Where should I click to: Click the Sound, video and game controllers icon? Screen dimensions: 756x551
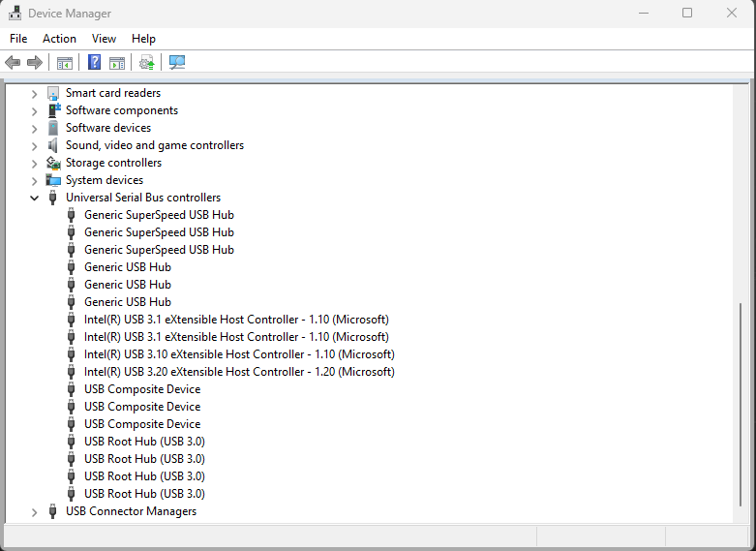click(x=53, y=145)
